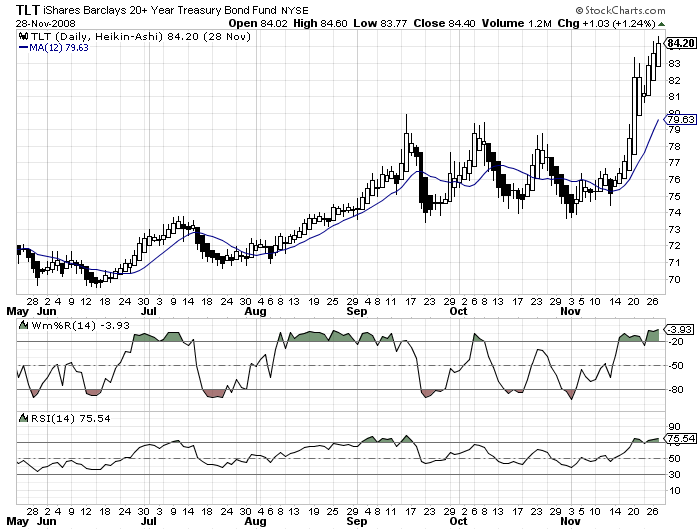Click the -3.93 Williams %R value tag
Viewport: 700px width, 530px height.
coord(679,329)
